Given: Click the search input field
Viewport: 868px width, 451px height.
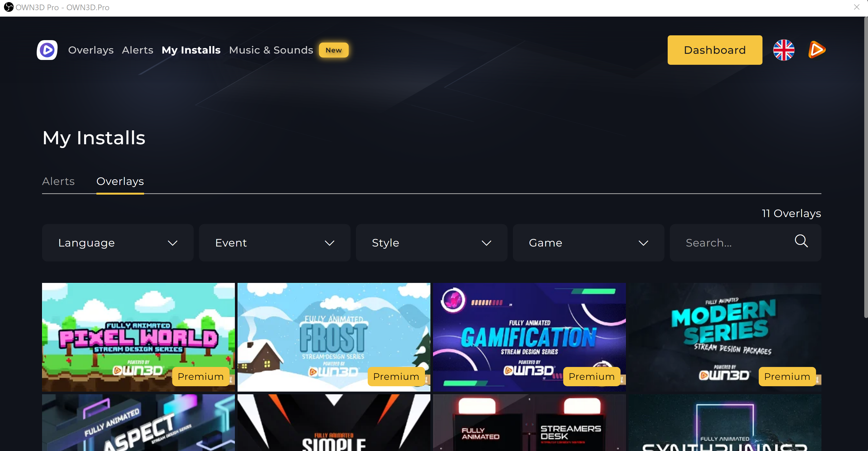Looking at the screenshot, I should pyautogui.click(x=737, y=243).
